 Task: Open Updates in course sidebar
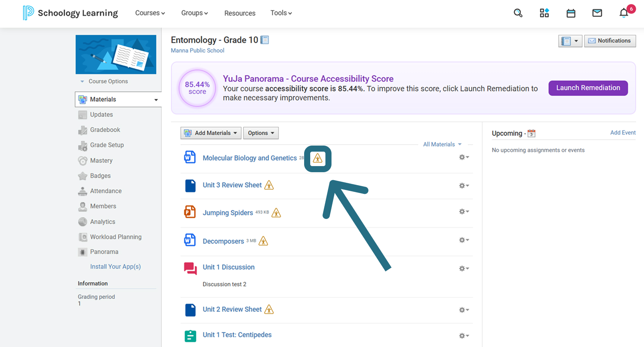point(102,114)
